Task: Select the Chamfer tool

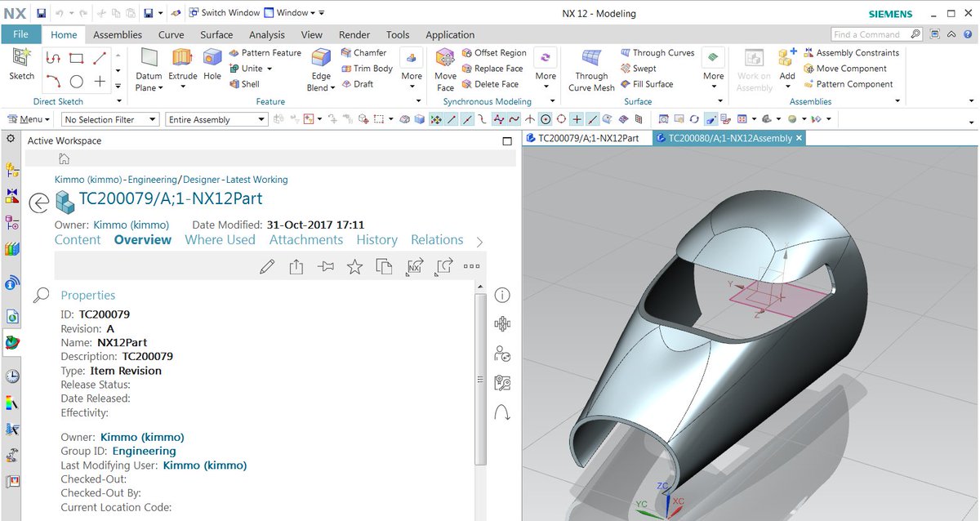Action: (x=364, y=53)
